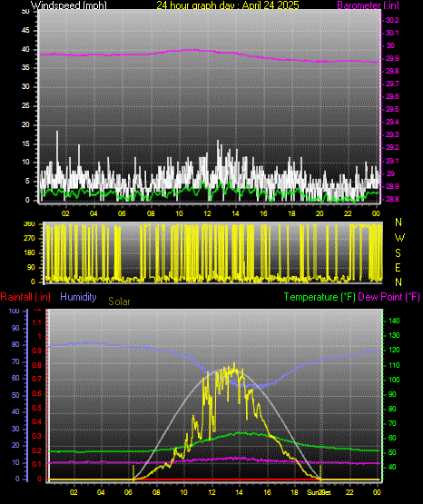423x504 pixels.
Task: Click the S compass direction label
Action: click(x=398, y=253)
